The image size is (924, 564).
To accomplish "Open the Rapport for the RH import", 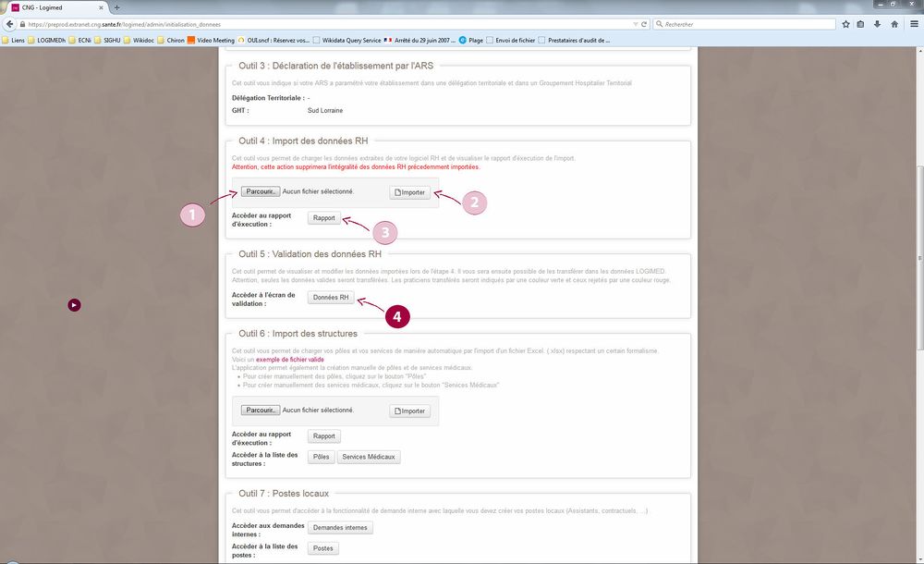I will 324,217.
